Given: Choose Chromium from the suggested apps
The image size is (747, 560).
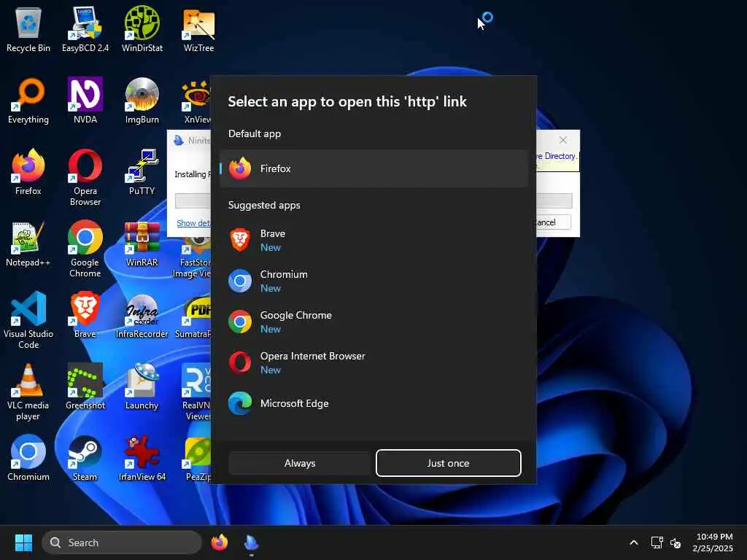Looking at the screenshot, I should click(374, 281).
